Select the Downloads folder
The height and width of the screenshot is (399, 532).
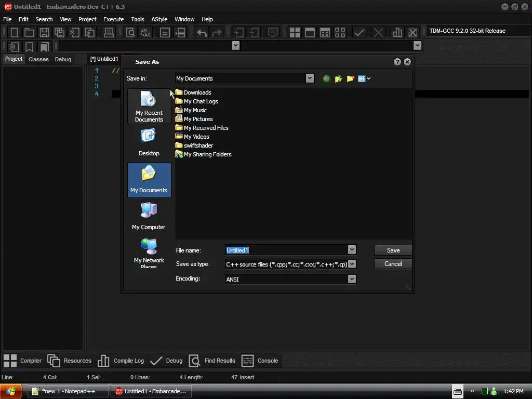(193, 92)
